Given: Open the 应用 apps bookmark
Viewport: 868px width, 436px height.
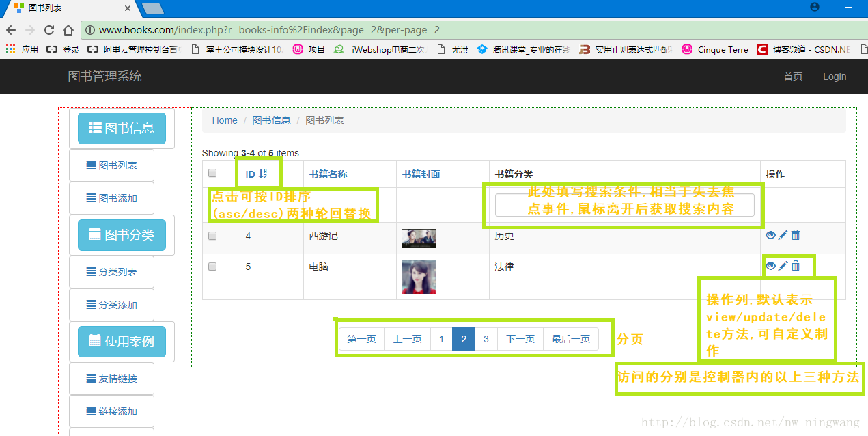Looking at the screenshot, I should click(22, 49).
